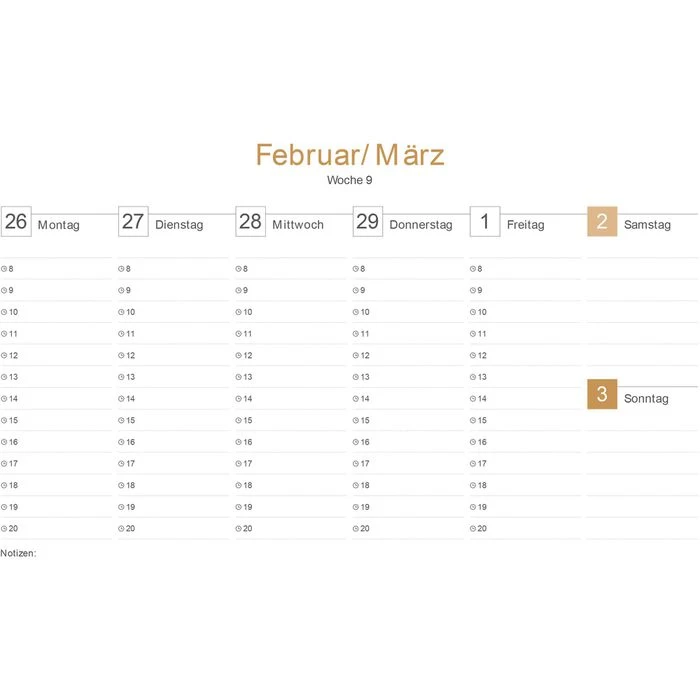Viewport: 700px width, 700px height.
Task: Click the Februar/März month heading
Action: pyautogui.click(x=349, y=155)
